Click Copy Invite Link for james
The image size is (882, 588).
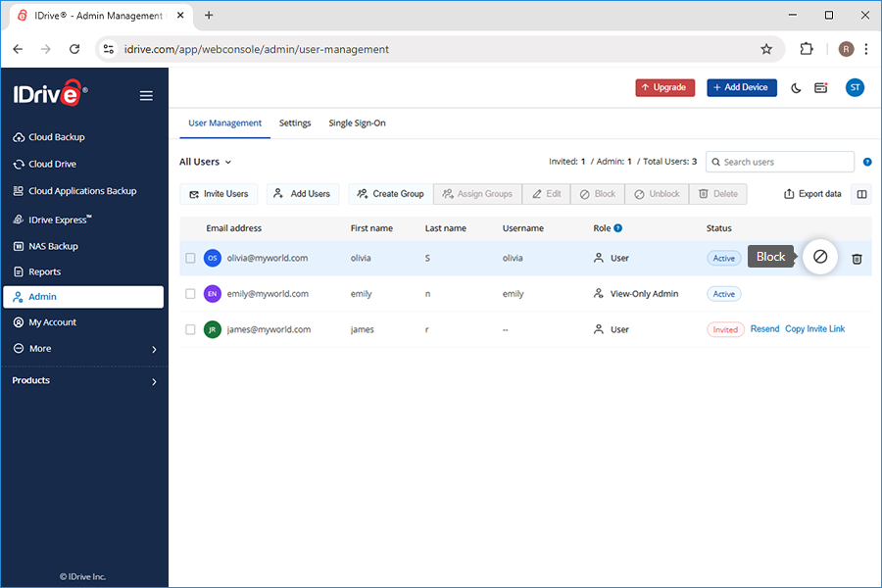pyautogui.click(x=814, y=329)
